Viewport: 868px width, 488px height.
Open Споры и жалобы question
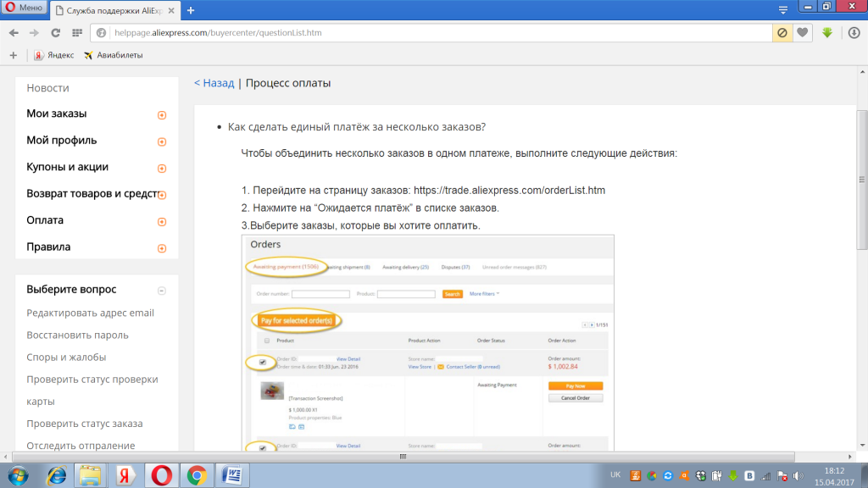coord(66,357)
